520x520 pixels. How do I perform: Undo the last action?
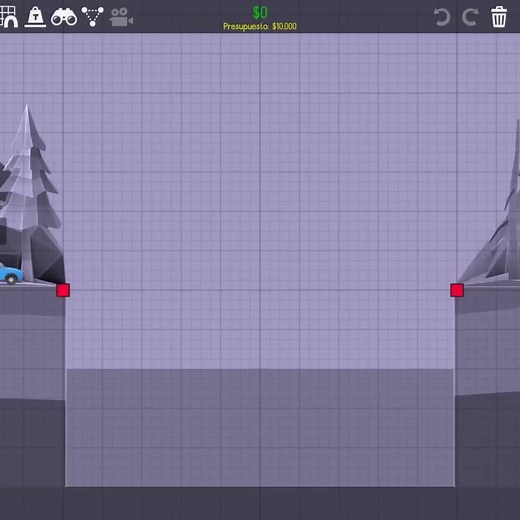click(442, 17)
